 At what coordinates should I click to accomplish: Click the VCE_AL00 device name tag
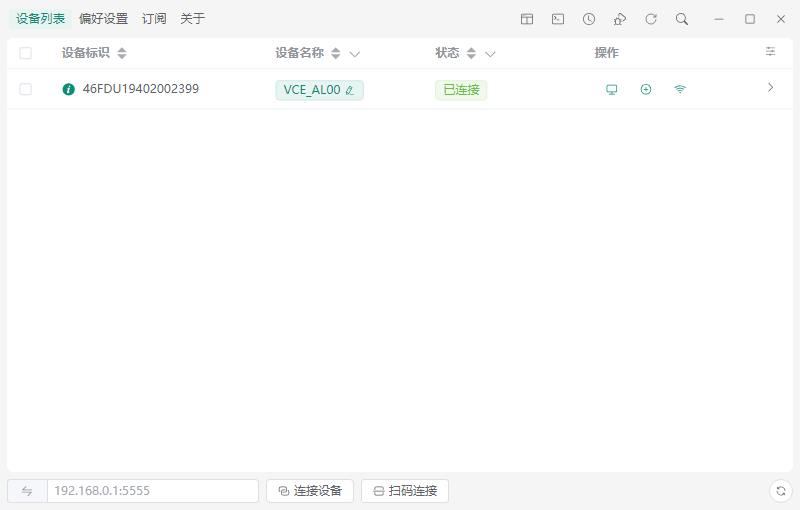coord(319,90)
